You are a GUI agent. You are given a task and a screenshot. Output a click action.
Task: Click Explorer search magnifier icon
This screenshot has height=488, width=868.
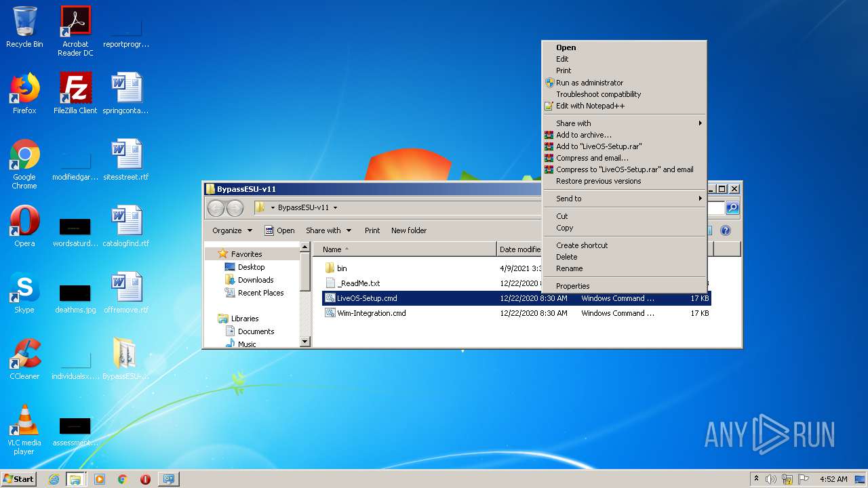(732, 208)
